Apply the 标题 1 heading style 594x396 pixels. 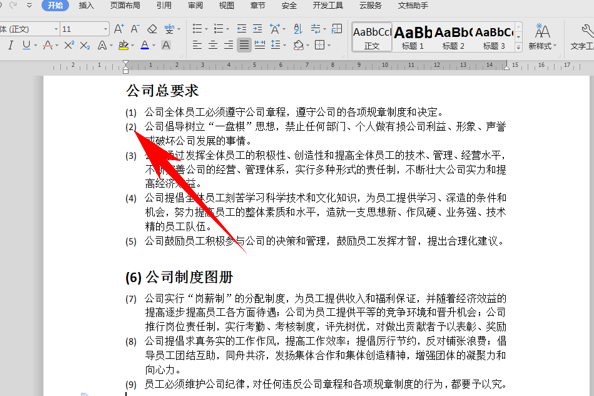[413, 37]
